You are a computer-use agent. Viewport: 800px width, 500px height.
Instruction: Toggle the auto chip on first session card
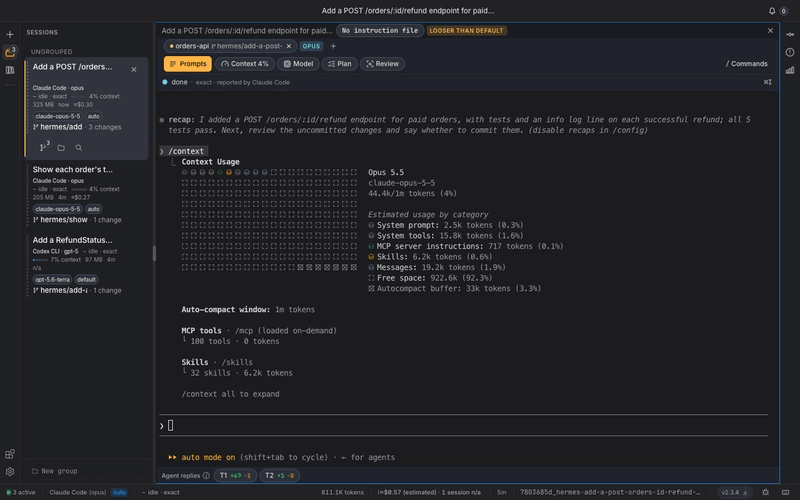93,116
